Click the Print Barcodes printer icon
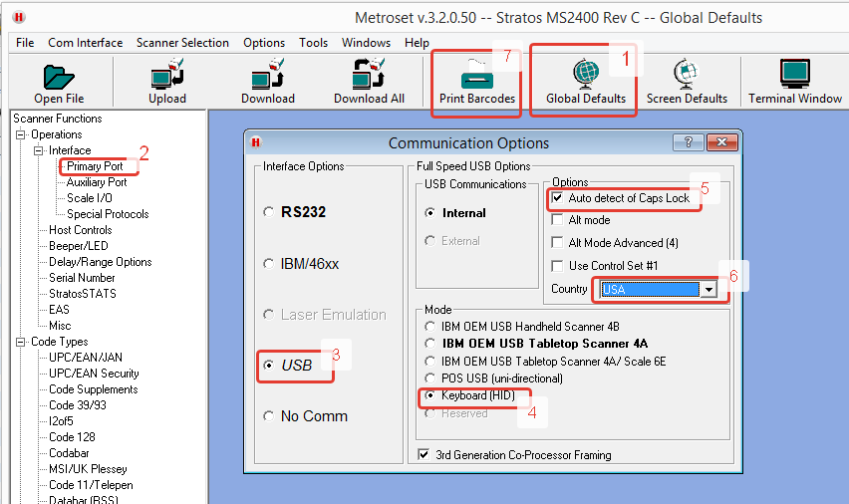 tap(477, 74)
